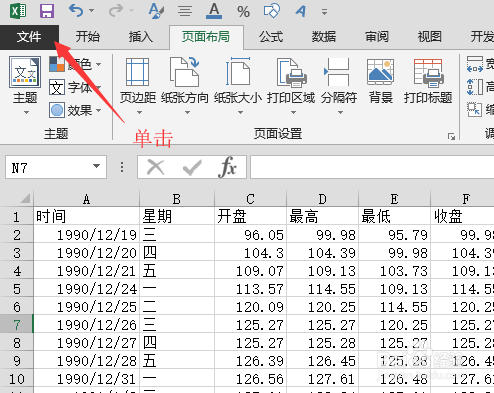Click the width scaling icon in ribbon
The width and height of the screenshot is (494, 393).
pyautogui.click(x=475, y=64)
